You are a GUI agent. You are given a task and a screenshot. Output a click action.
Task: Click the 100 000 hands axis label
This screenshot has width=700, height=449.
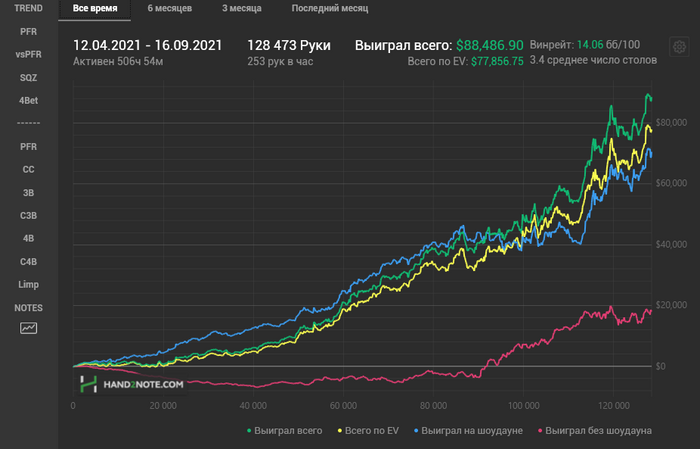pyautogui.click(x=524, y=406)
